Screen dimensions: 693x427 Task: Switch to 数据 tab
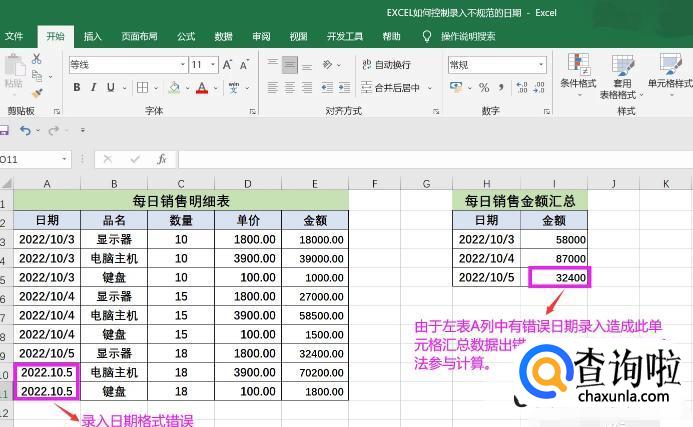click(x=224, y=36)
